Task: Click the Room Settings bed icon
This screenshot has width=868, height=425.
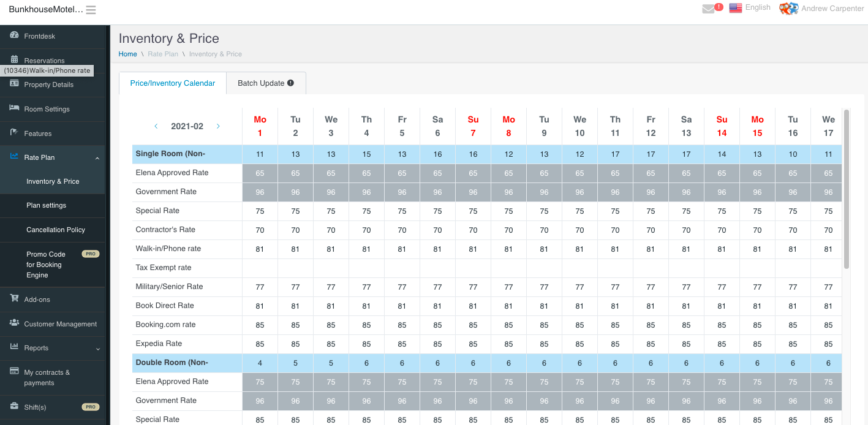Action: [14, 108]
